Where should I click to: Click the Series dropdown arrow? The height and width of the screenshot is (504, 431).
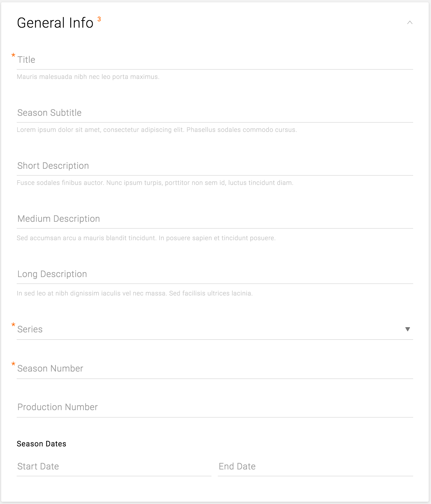[x=407, y=329]
